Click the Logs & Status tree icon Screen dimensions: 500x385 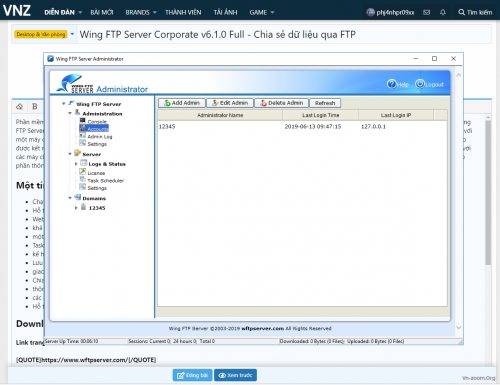83,163
